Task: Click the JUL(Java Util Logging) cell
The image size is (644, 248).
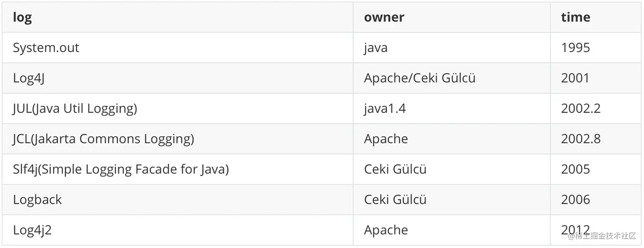Action: [75, 109]
